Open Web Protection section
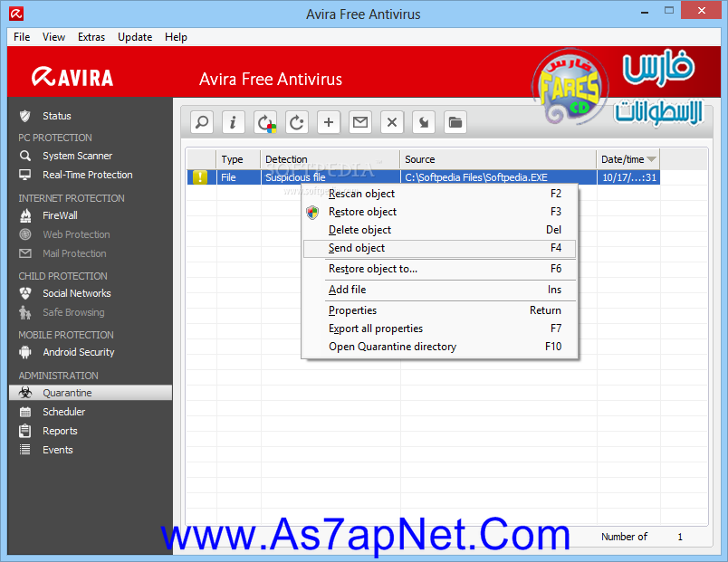The width and height of the screenshot is (728, 562). (x=76, y=234)
